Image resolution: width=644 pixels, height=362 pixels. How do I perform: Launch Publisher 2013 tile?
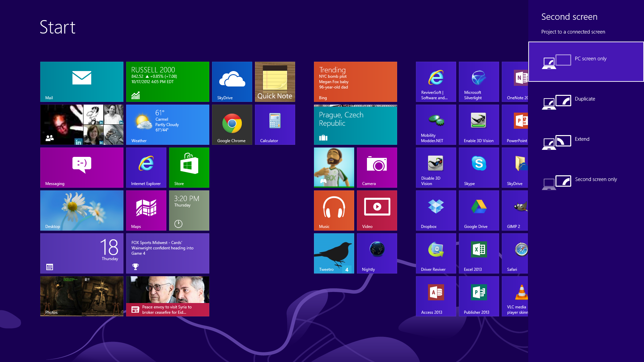click(x=479, y=296)
